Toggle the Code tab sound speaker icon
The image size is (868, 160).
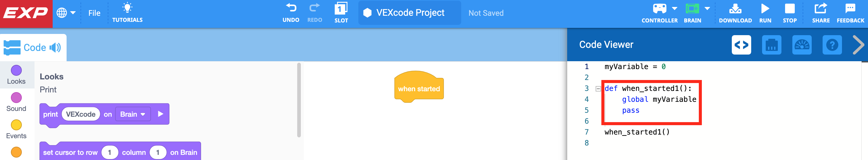click(55, 48)
